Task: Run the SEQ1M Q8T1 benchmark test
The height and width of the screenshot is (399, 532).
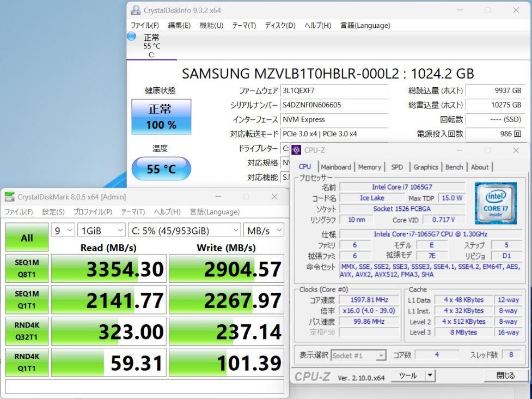Action: tap(27, 268)
